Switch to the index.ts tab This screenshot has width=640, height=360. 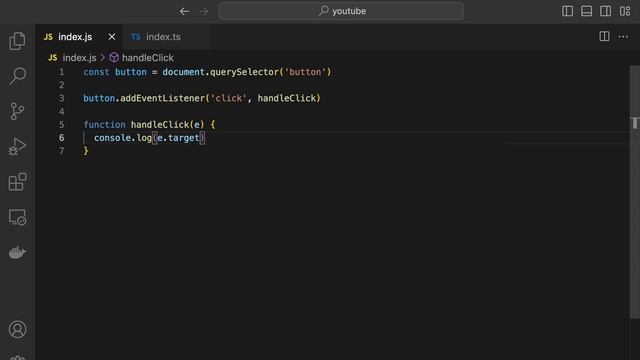click(x=166, y=37)
